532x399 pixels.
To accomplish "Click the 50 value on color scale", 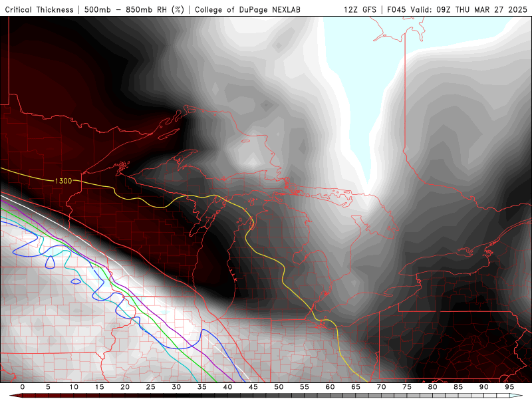I will tap(279, 387).
